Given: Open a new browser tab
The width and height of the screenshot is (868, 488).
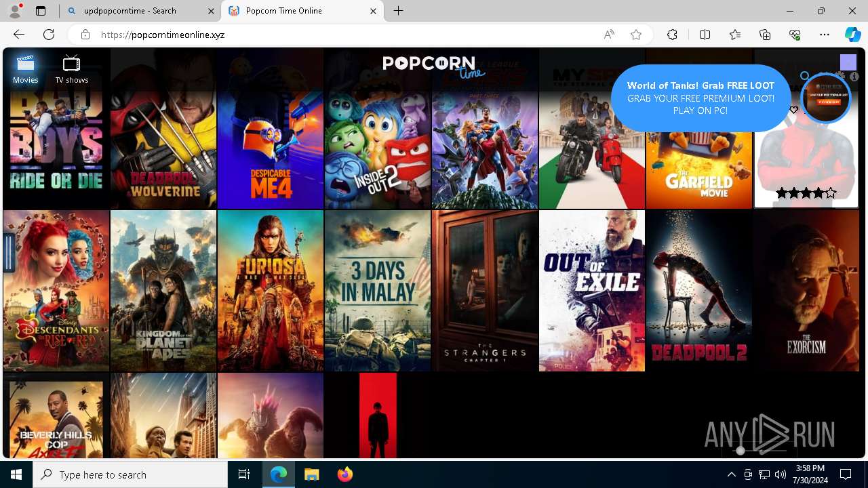Looking at the screenshot, I should pos(399,11).
